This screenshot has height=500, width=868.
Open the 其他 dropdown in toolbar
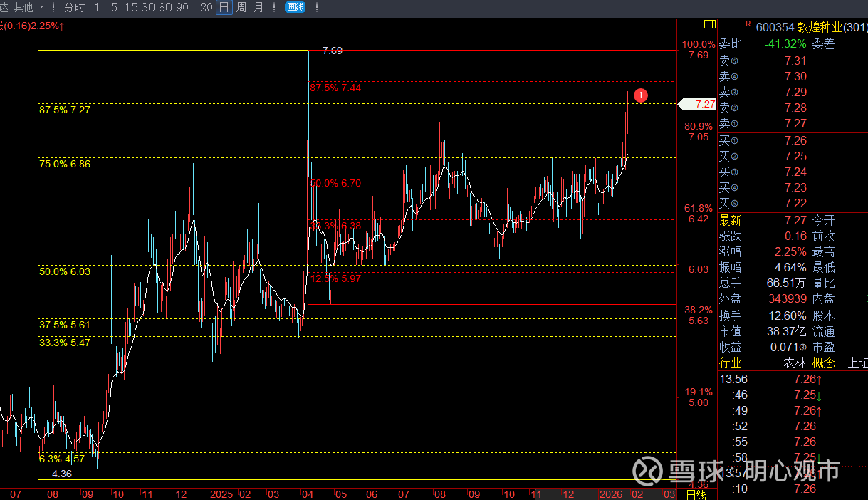click(28, 7)
